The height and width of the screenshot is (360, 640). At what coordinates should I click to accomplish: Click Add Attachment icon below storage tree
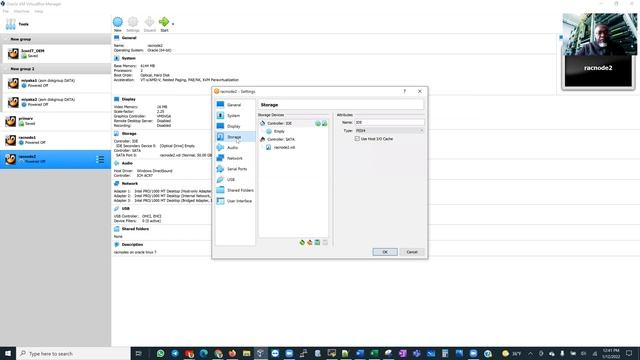coord(317,242)
